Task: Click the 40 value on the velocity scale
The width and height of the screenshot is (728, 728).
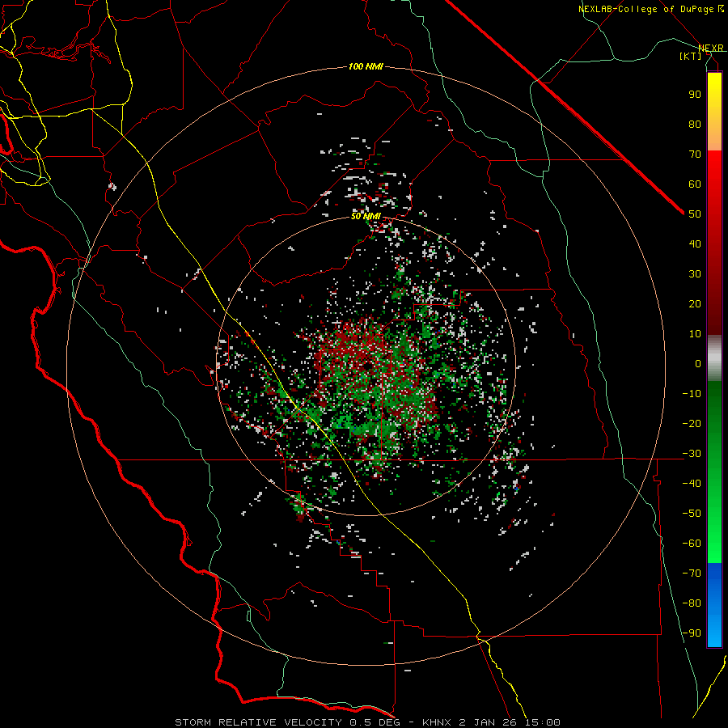Action: (695, 244)
